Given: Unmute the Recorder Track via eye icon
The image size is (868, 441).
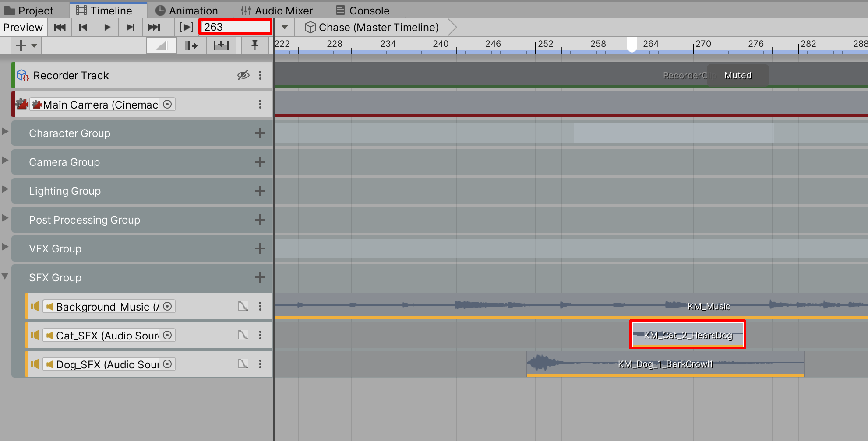Looking at the screenshot, I should click(x=243, y=75).
